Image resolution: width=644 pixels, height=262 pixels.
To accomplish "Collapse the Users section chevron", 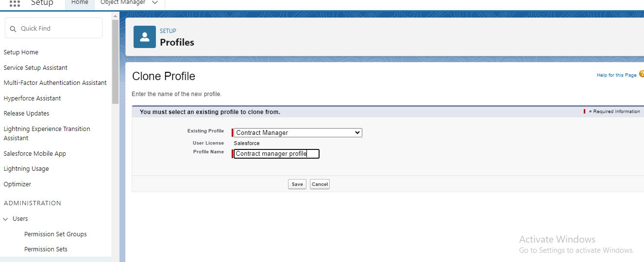I will point(6,219).
